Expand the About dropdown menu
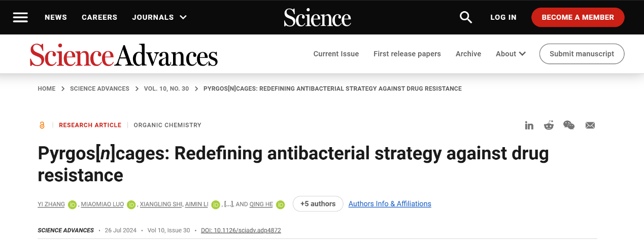The image size is (644, 243). click(x=511, y=54)
